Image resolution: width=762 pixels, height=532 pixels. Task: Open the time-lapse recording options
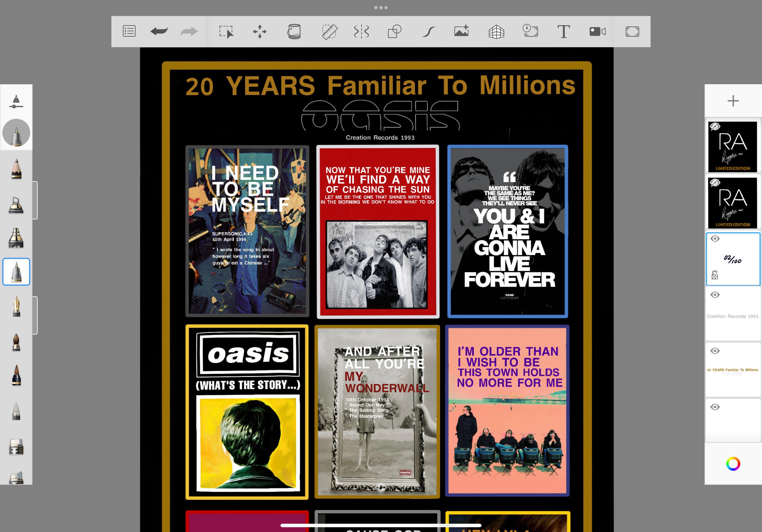pos(530,32)
